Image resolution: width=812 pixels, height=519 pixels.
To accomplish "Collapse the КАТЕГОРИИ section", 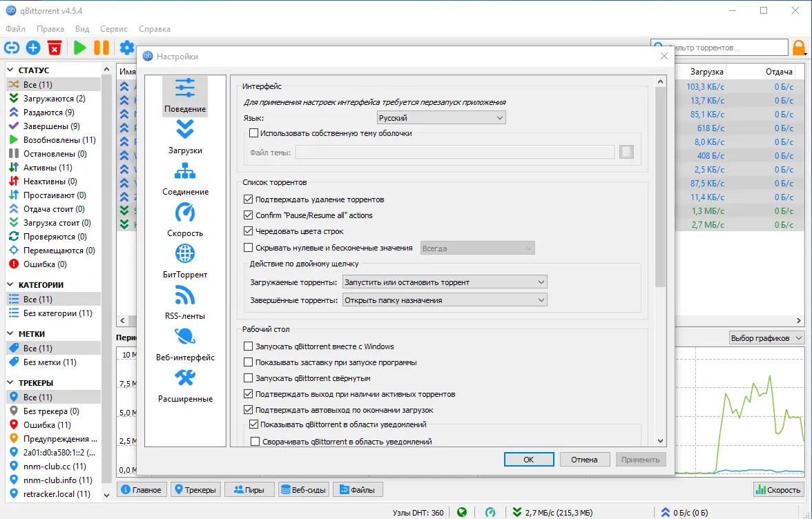I will (10, 284).
